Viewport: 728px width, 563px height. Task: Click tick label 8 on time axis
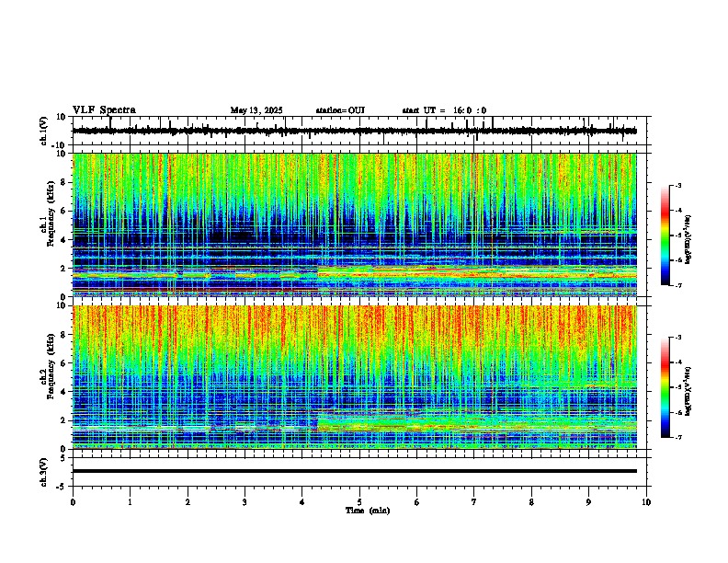coord(531,502)
